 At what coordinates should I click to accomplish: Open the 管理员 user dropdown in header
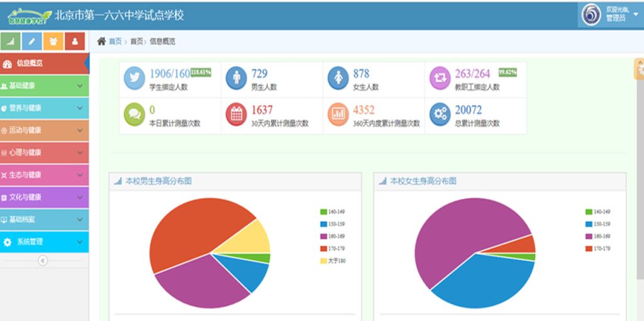(x=610, y=14)
